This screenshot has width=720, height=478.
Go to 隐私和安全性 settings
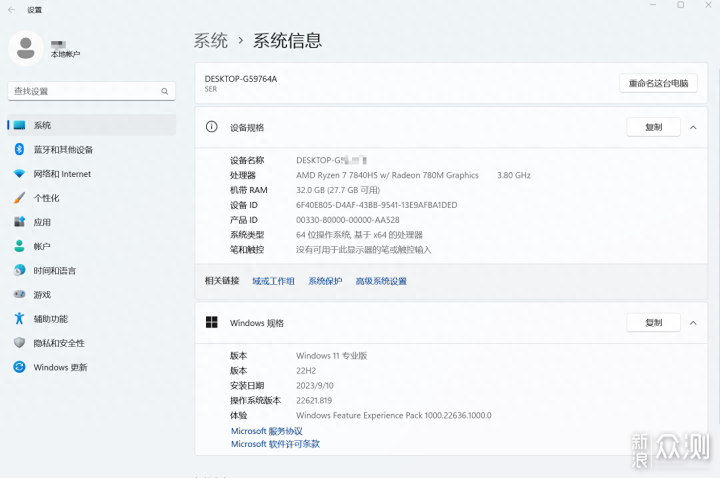pos(91,343)
